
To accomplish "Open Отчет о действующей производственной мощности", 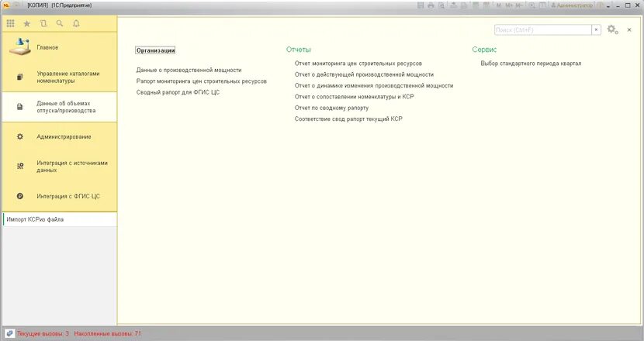I will coord(364,74).
